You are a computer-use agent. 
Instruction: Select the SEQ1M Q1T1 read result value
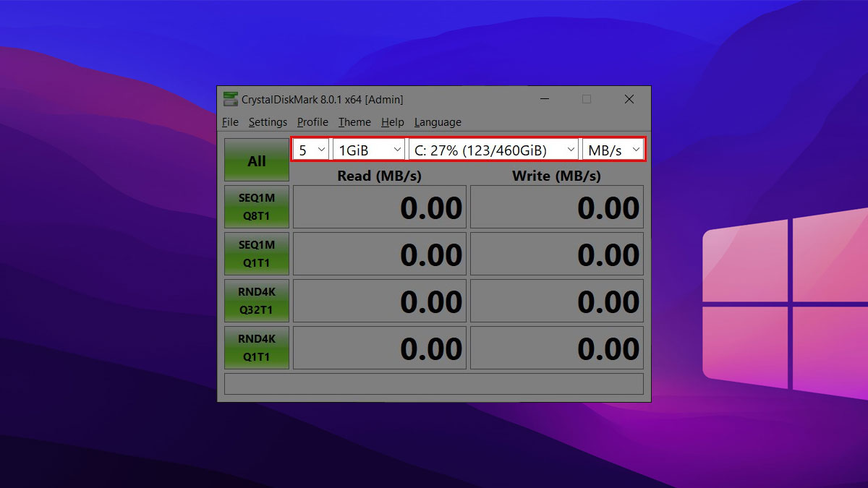coord(380,254)
